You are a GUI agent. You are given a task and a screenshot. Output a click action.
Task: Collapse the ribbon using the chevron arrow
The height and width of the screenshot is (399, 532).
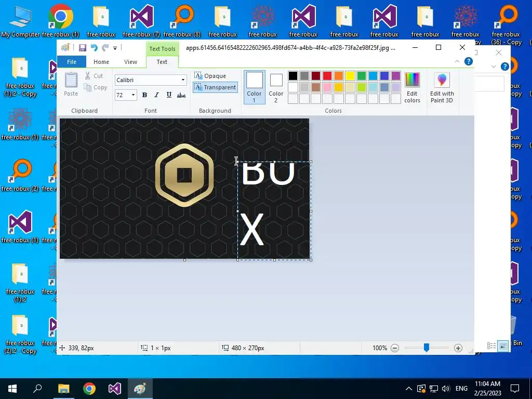click(x=457, y=61)
